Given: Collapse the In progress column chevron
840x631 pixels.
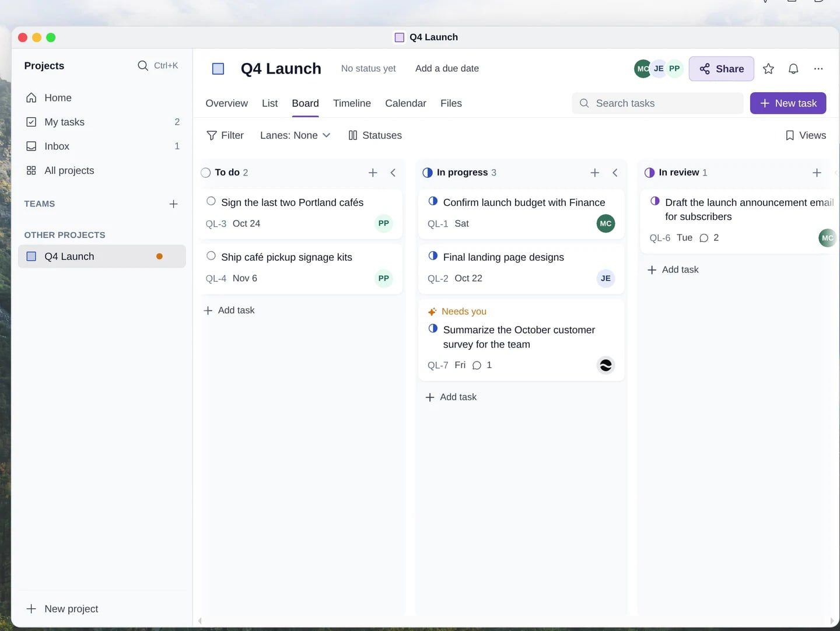Looking at the screenshot, I should [x=615, y=173].
